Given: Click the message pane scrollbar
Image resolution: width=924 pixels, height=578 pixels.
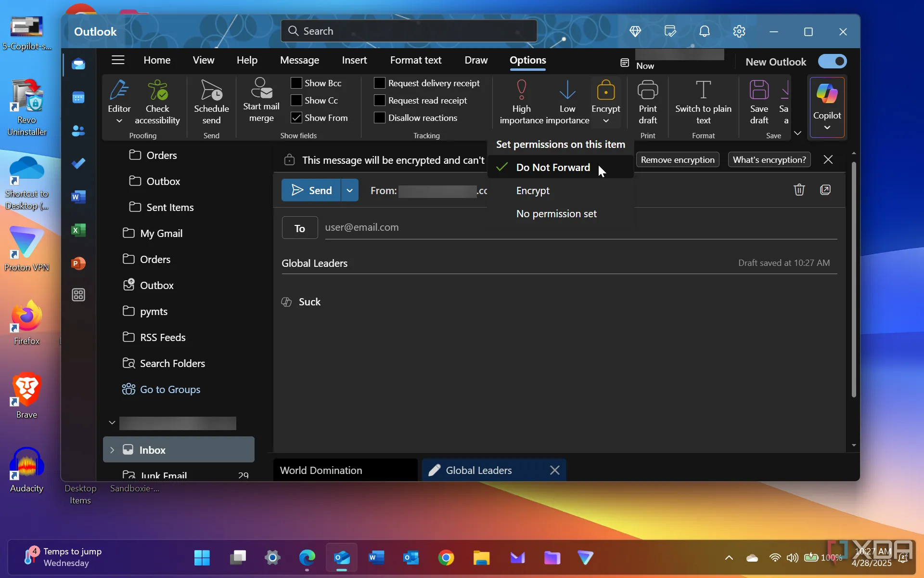Looking at the screenshot, I should point(854,279).
